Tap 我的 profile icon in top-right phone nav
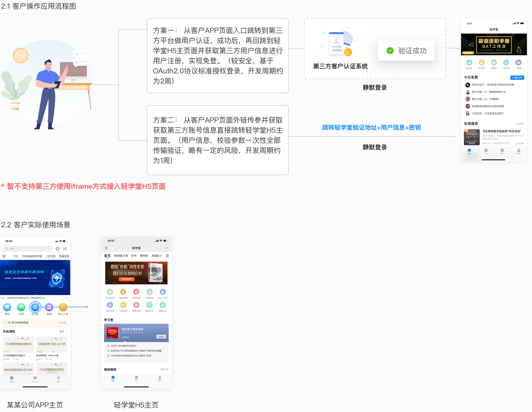Screen dimensions: 532x412 (x=519, y=150)
